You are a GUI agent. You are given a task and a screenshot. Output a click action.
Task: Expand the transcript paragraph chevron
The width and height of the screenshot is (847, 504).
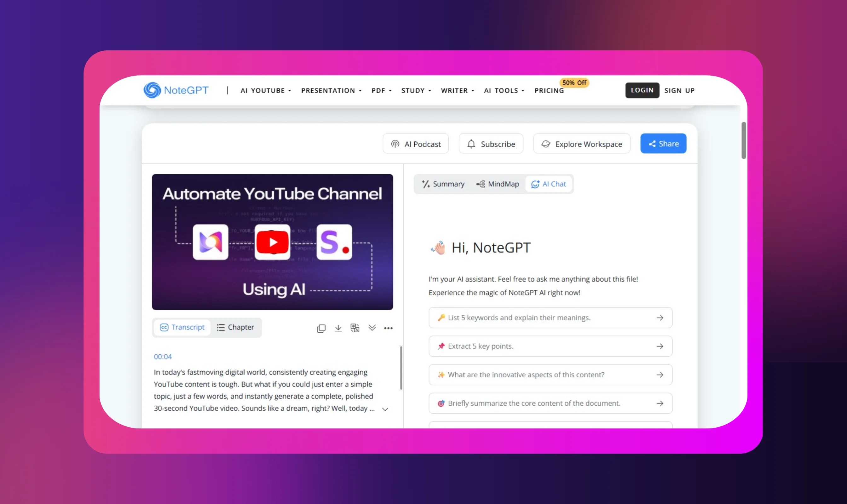pos(385,409)
